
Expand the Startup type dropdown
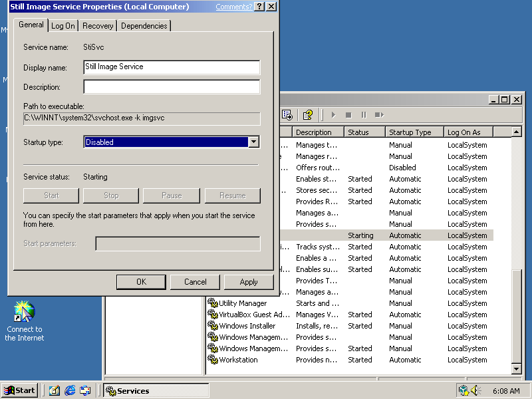[253, 142]
